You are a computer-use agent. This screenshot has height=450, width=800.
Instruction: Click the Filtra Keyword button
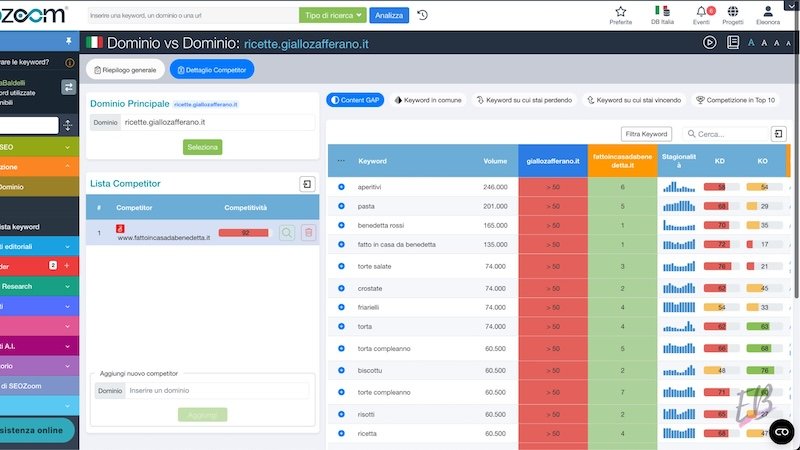pos(646,134)
